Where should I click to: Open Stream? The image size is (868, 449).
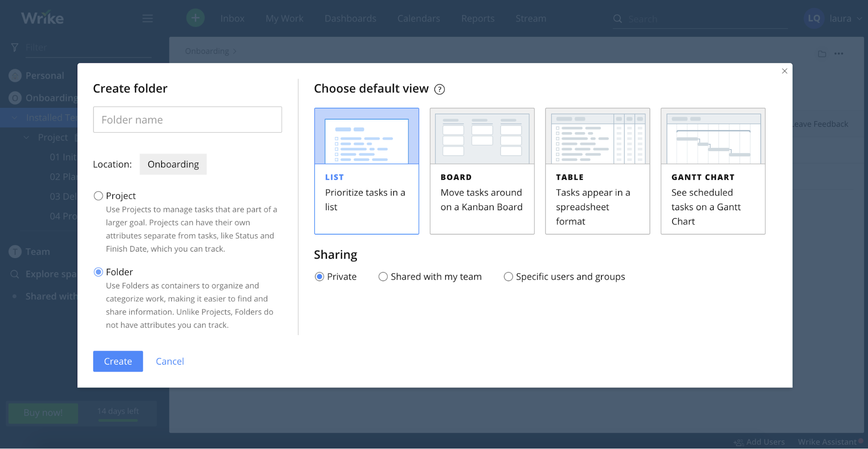pos(531,19)
